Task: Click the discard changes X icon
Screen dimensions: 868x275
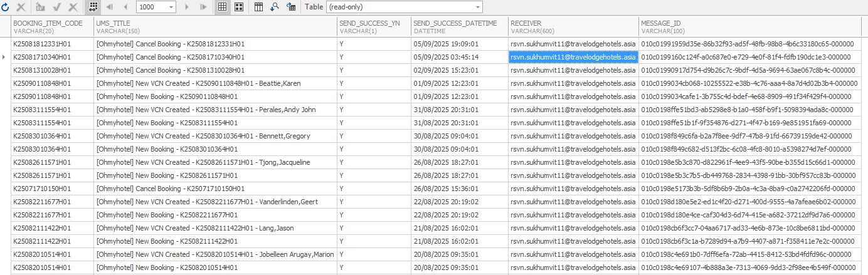Action: 73,7
